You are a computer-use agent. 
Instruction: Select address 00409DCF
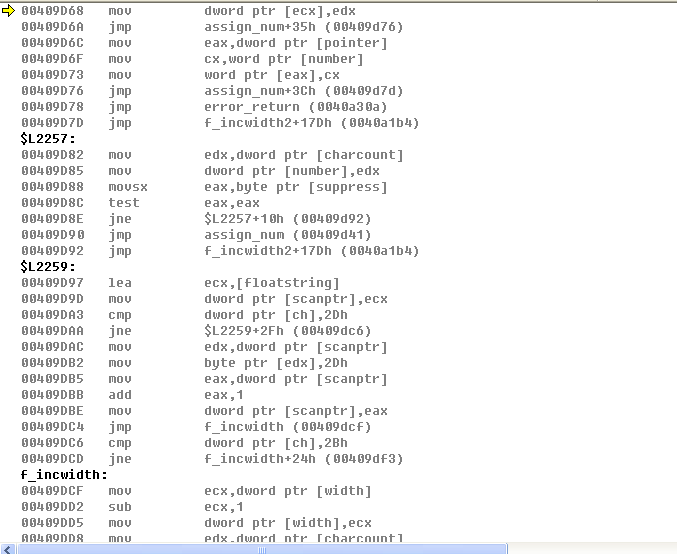[x=52, y=490]
